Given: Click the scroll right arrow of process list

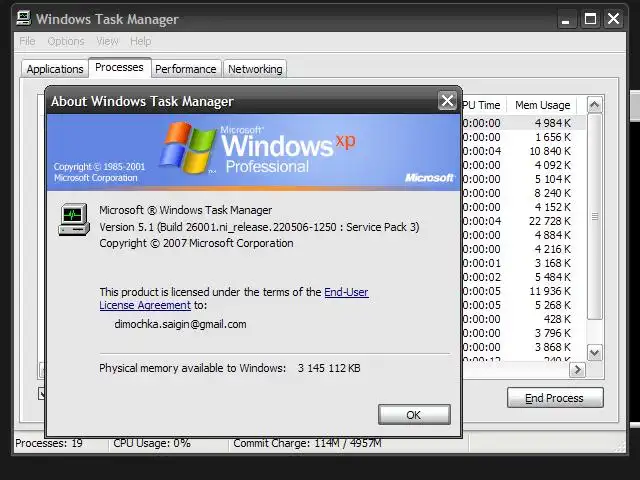Looking at the screenshot, I should coord(577,370).
